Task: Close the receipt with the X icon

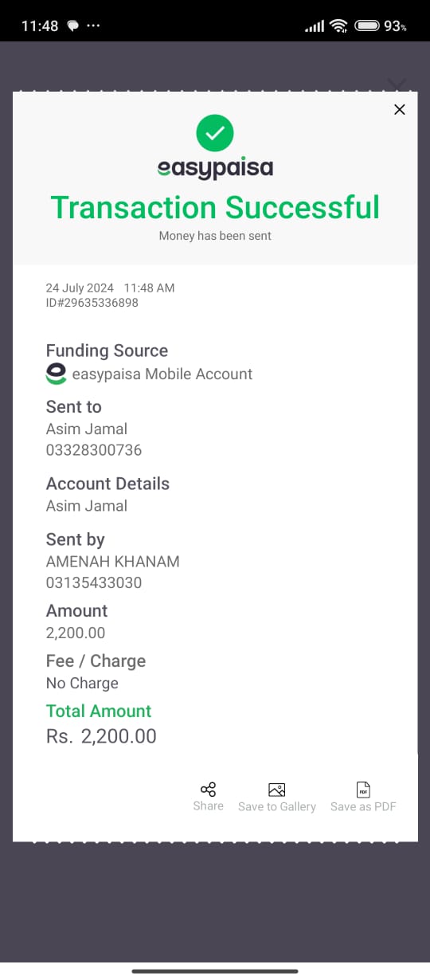Action: click(400, 110)
